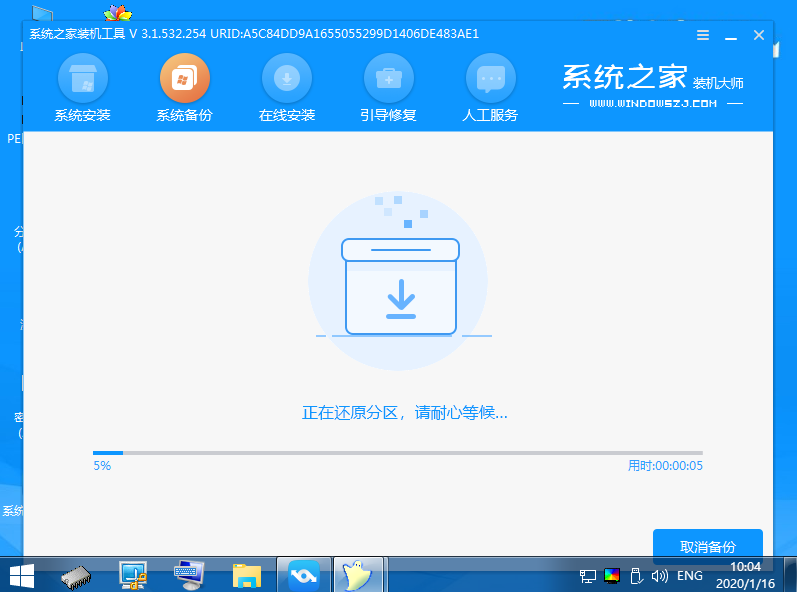Open the memory chip taskbar icon
The image size is (809, 592).
(x=76, y=576)
